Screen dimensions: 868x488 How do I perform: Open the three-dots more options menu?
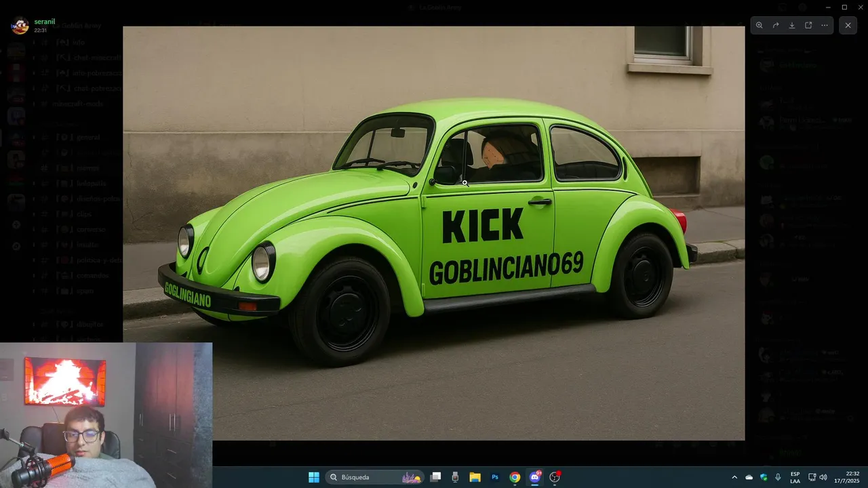(x=825, y=25)
